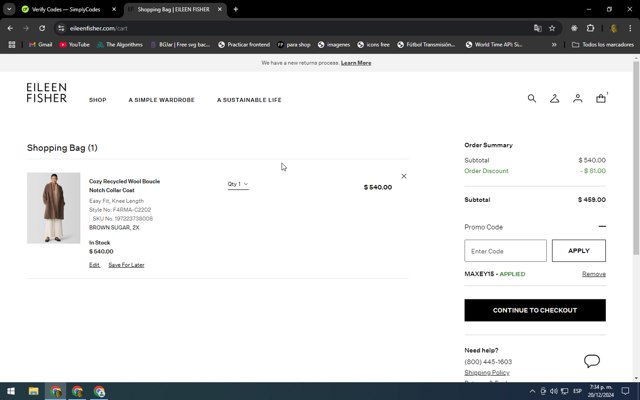Open the Gmail bookmark
640x400 pixels.
(40, 44)
